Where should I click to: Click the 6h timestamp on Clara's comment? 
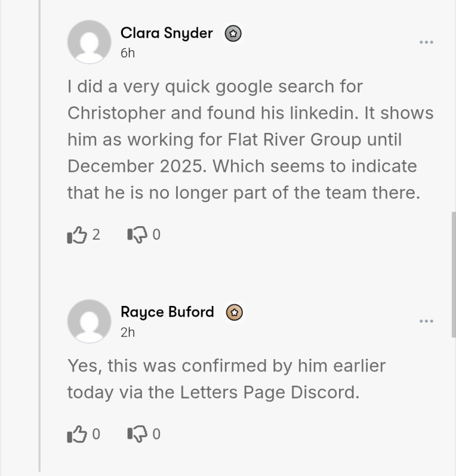coord(128,53)
